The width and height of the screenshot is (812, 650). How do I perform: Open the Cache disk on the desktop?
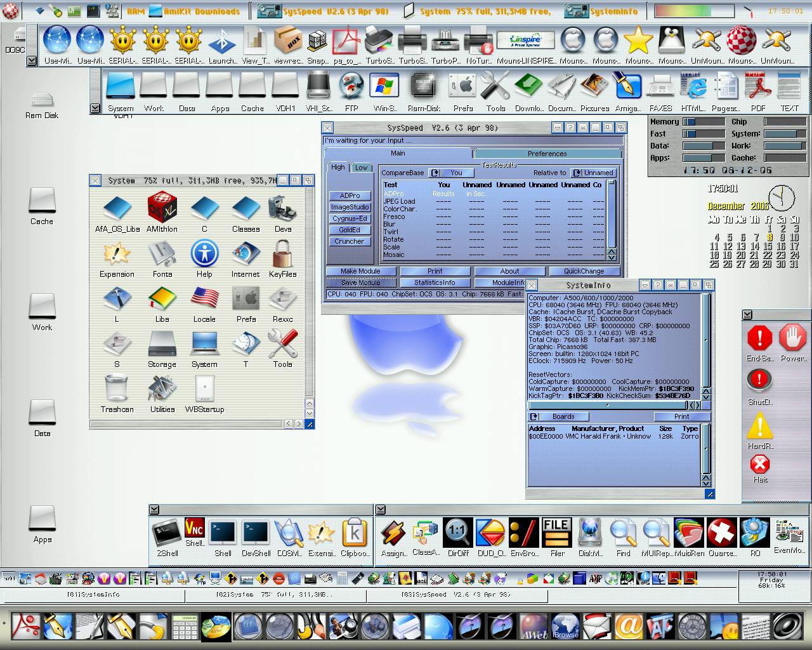(42, 201)
